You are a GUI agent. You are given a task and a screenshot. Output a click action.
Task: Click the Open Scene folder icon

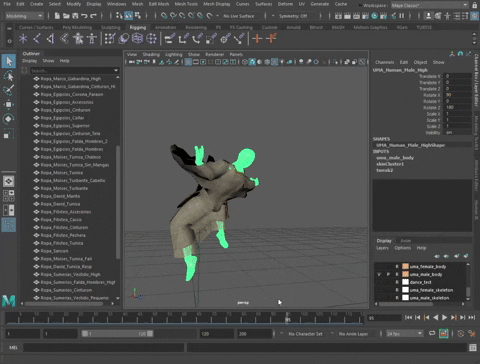click(x=66, y=16)
